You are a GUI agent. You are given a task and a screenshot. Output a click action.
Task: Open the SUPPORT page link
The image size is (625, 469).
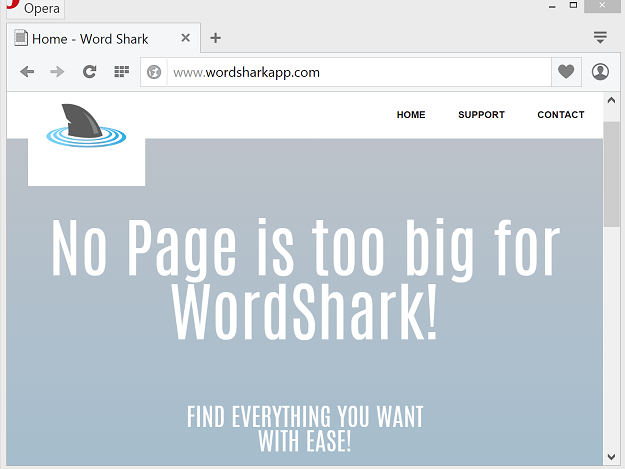[481, 115]
